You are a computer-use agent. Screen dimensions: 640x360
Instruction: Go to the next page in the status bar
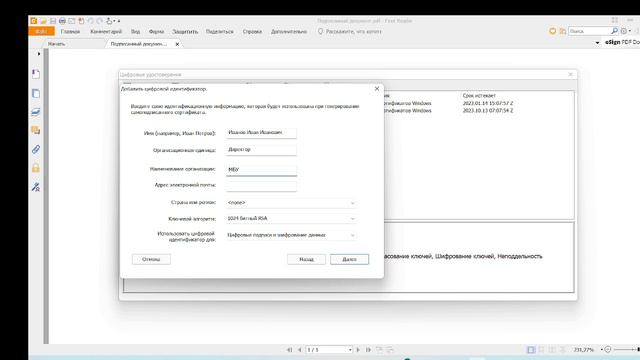click(358, 350)
